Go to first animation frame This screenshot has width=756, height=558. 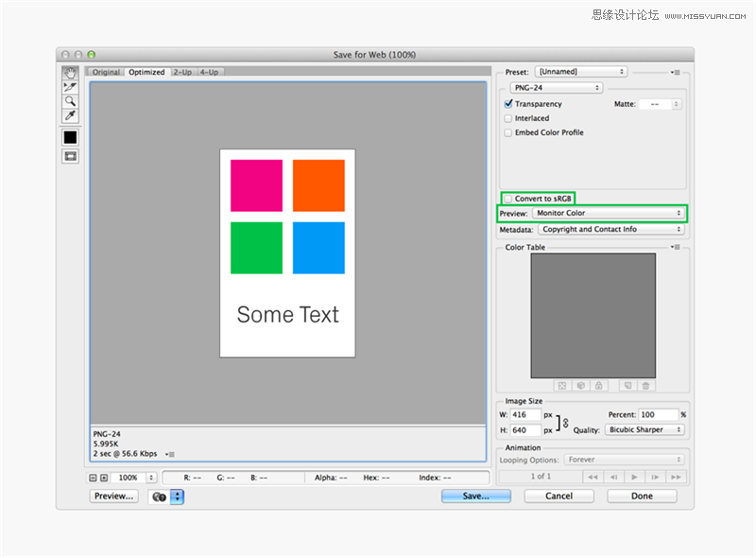[593, 477]
